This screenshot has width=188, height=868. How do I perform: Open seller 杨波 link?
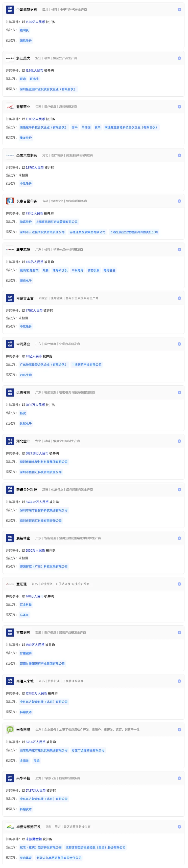(x=22, y=413)
